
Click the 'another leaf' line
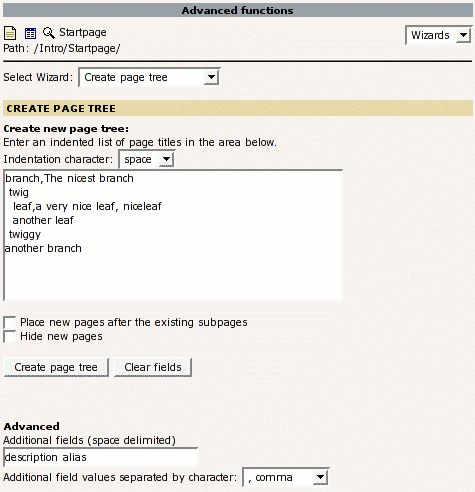[x=43, y=220]
